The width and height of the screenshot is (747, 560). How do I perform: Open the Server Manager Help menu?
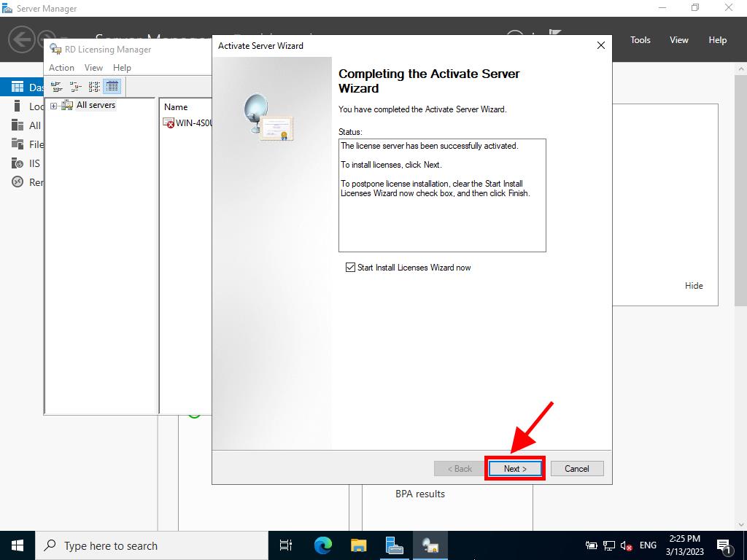717,40
